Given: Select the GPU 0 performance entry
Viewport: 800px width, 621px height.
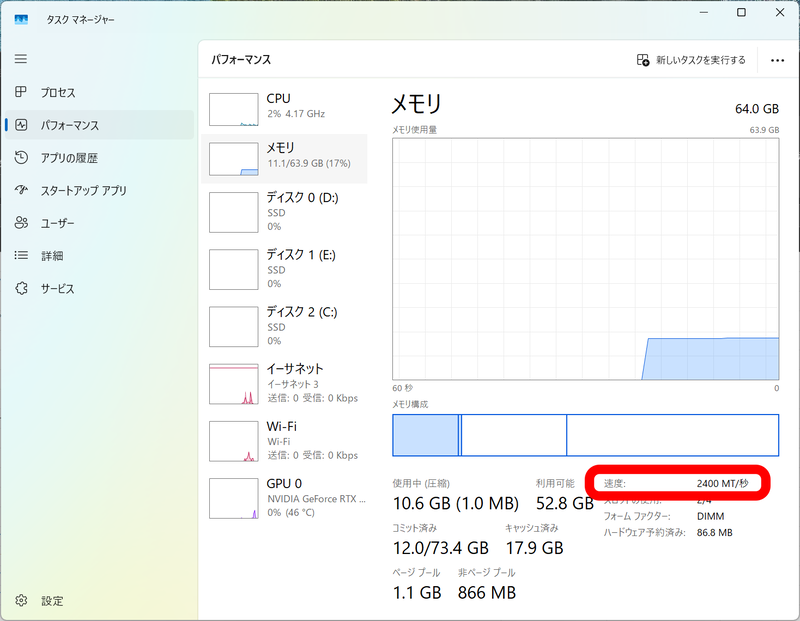Looking at the screenshot, I should coord(284,498).
